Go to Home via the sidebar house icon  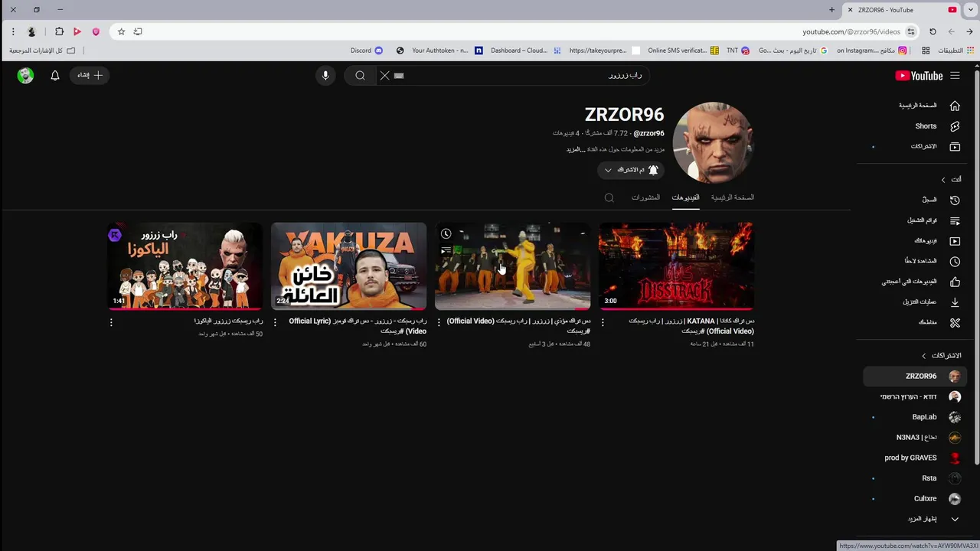click(955, 106)
